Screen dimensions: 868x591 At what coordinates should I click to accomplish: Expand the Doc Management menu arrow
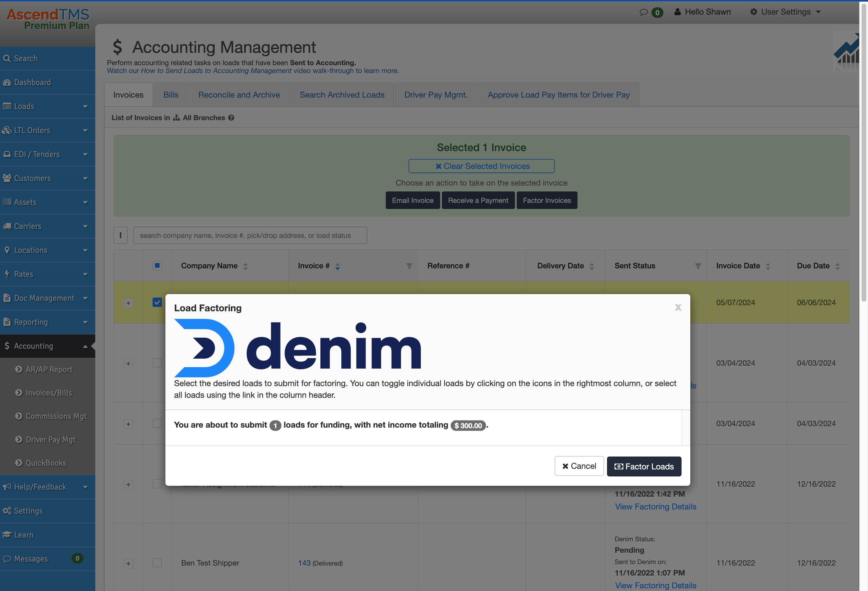[85, 298]
